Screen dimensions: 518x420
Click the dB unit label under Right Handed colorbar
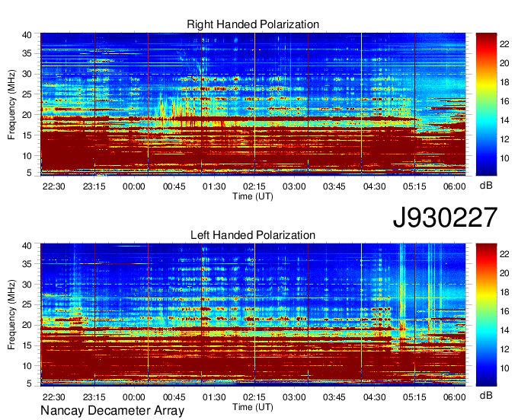pyautogui.click(x=486, y=186)
